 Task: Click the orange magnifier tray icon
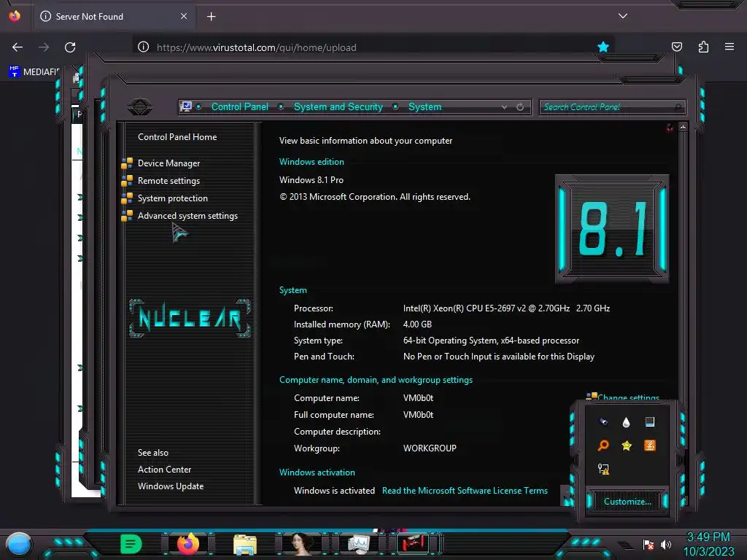pyautogui.click(x=603, y=446)
